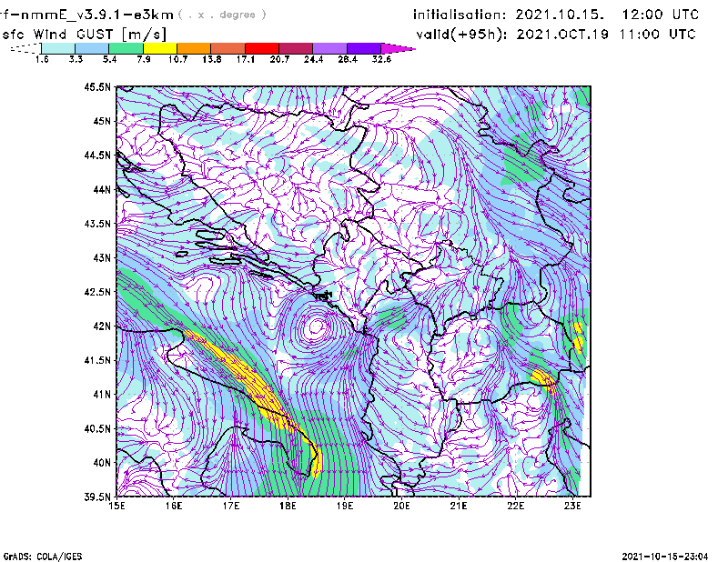Click the deep violet legend color swatch

(x=363, y=48)
